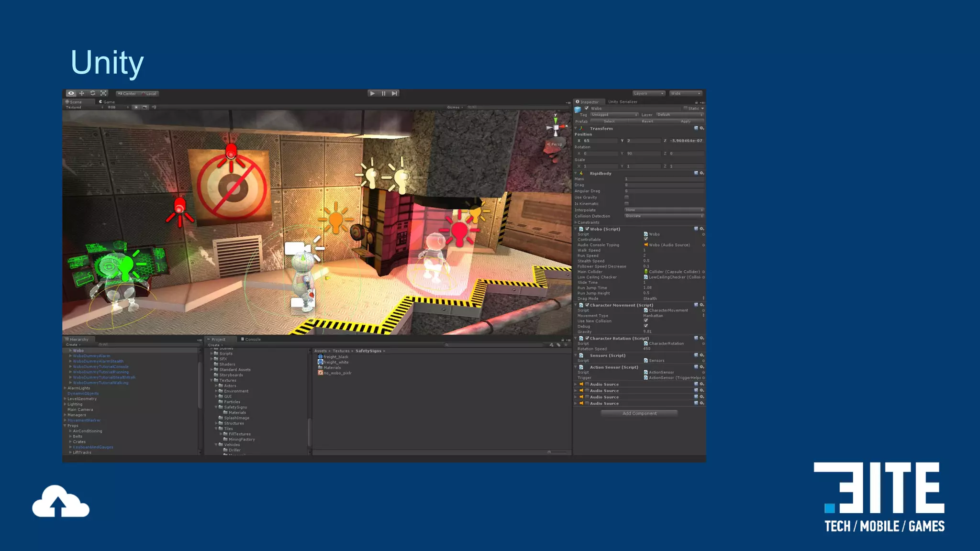Screen dimensions: 980x551
Task: Click the prefab Select button
Action: pyautogui.click(x=609, y=121)
